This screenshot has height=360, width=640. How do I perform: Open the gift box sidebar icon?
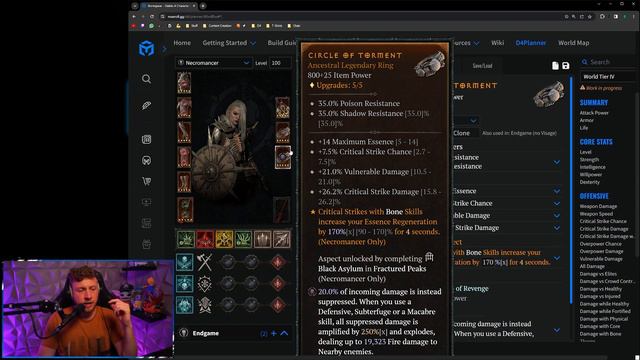pos(146,244)
